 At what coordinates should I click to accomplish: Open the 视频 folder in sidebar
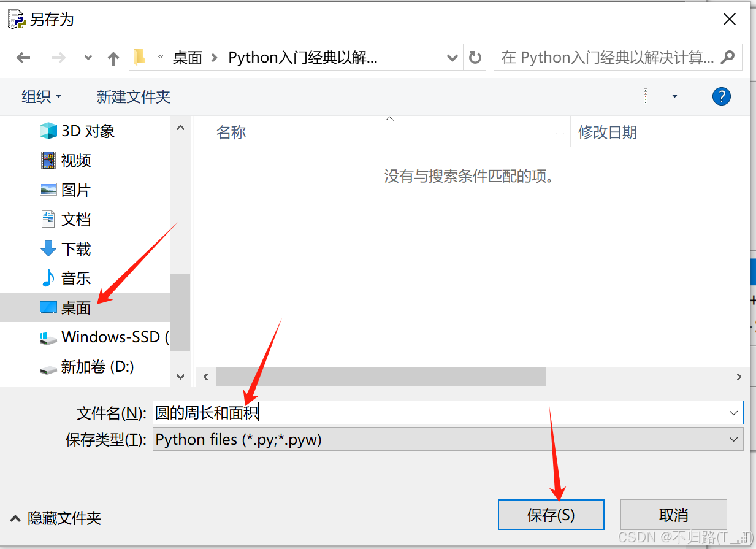[74, 160]
